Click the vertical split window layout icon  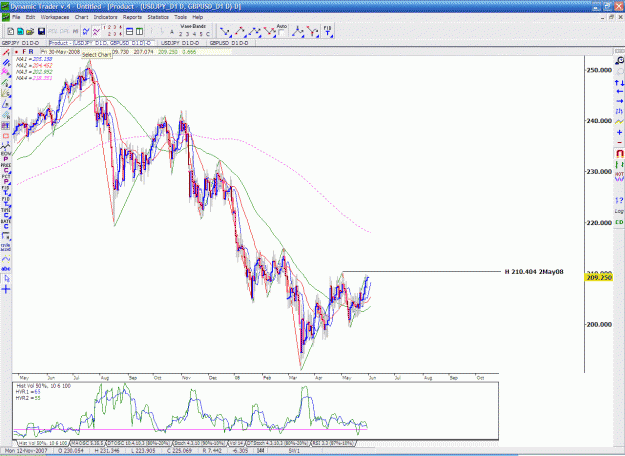[140, 31]
